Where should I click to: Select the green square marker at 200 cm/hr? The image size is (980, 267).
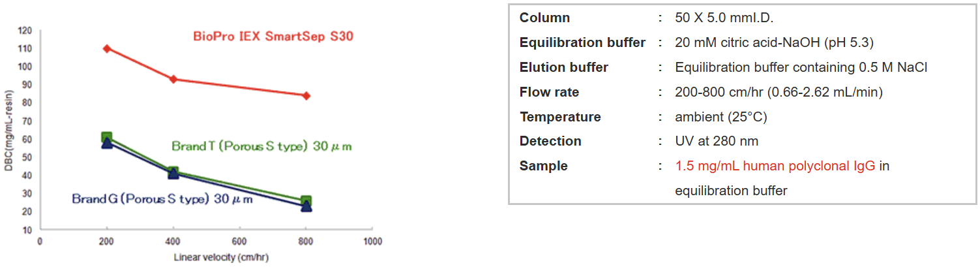[x=107, y=137]
